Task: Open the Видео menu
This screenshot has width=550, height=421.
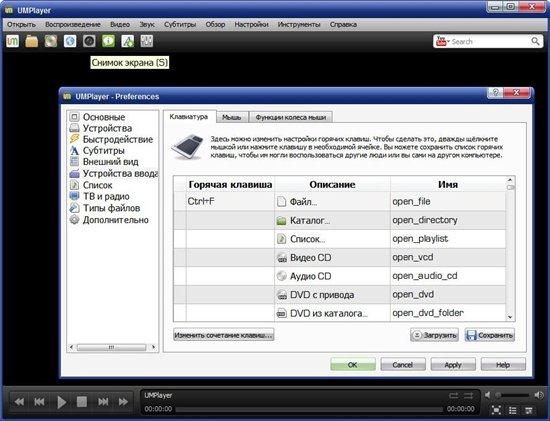Action: [120, 25]
